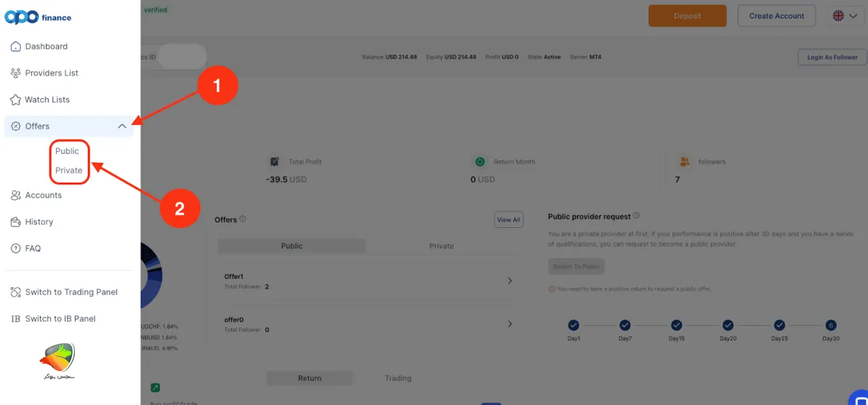
Task: Click the History icon in sidebar
Action: coord(16,222)
